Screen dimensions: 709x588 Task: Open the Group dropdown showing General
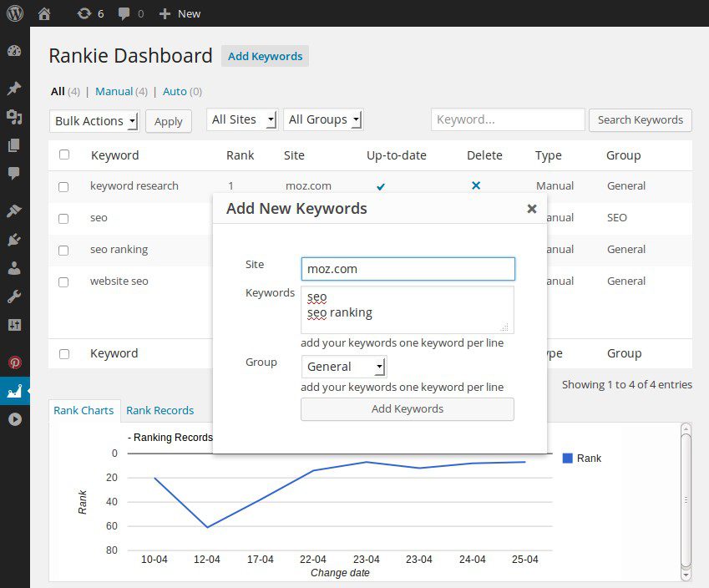click(343, 366)
